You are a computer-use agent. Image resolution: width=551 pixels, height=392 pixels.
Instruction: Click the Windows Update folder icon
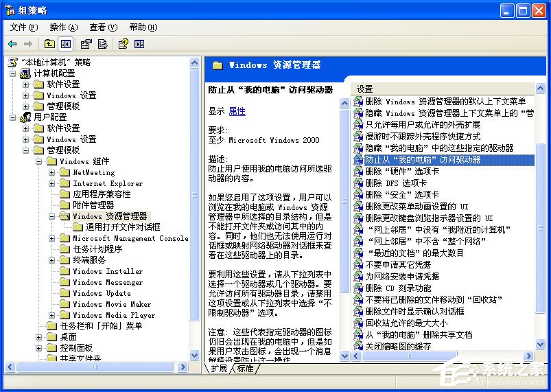[x=65, y=293]
